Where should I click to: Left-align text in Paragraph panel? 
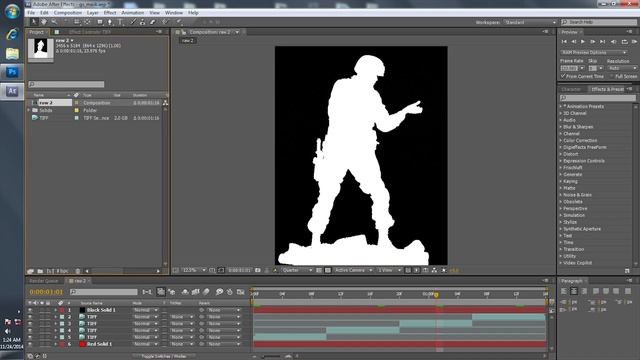pyautogui.click(x=564, y=291)
